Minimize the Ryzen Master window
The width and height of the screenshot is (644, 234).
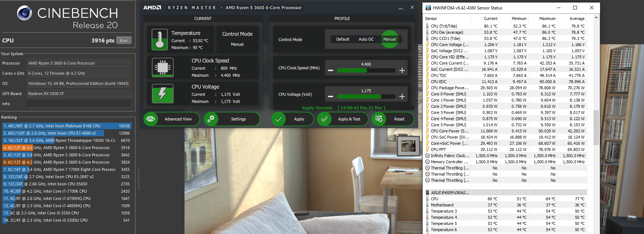click(401, 8)
